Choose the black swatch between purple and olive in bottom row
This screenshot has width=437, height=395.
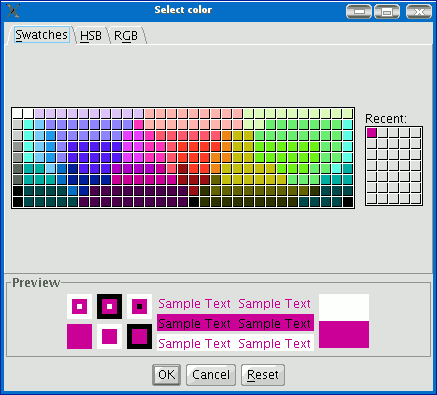pos(194,202)
